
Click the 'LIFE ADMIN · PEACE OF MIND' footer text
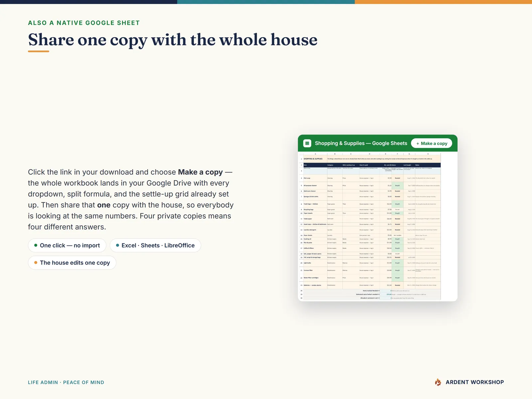coord(66,382)
